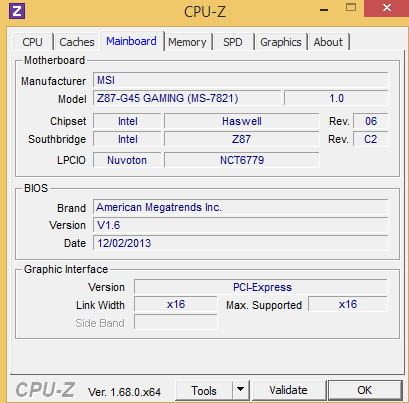This screenshot has height=403, width=409.
Task: Select the Manufacturer value MSI
Action: click(241, 80)
